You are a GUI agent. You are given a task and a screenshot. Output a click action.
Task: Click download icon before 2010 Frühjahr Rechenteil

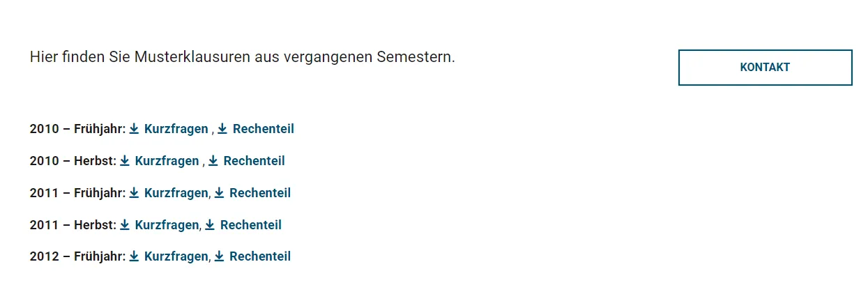pyautogui.click(x=222, y=129)
